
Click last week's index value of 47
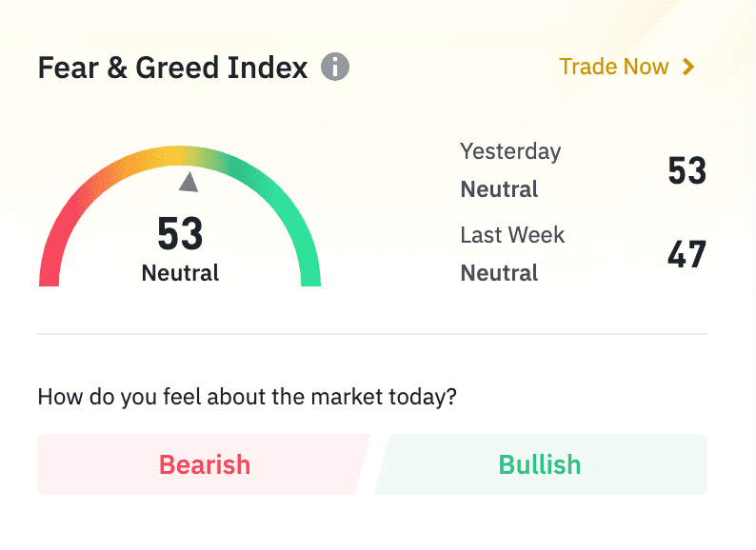(686, 255)
